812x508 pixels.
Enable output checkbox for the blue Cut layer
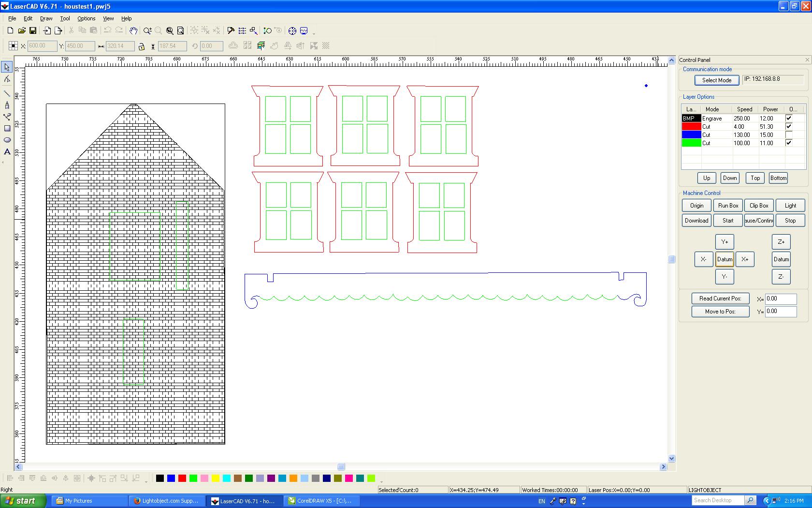(x=789, y=135)
